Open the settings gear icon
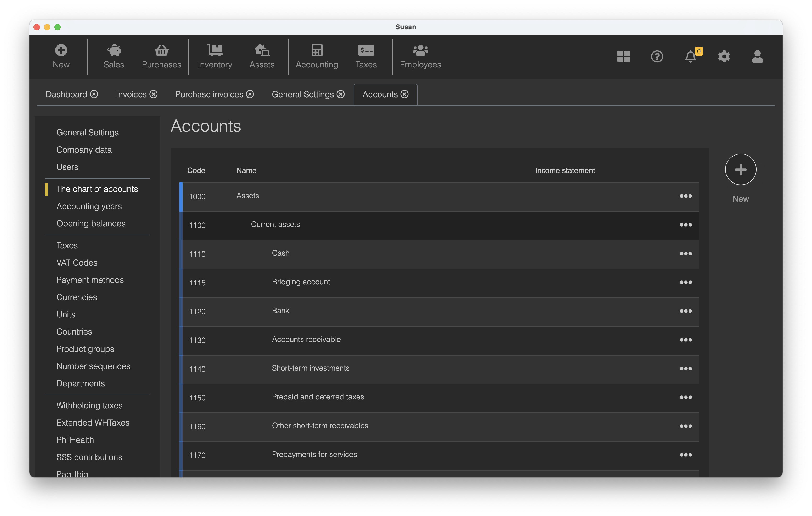The width and height of the screenshot is (812, 516). [724, 56]
